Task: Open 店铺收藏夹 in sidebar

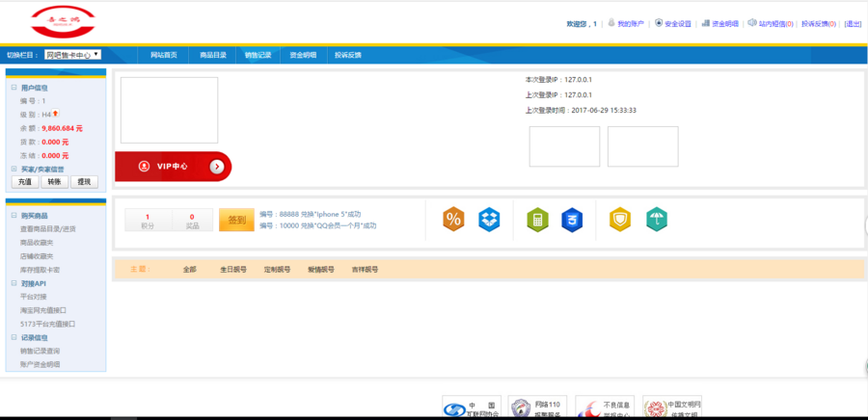Action: [37, 256]
